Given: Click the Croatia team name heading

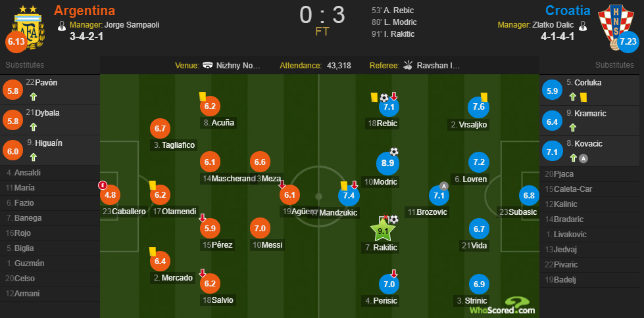Looking at the screenshot, I should point(568,11).
